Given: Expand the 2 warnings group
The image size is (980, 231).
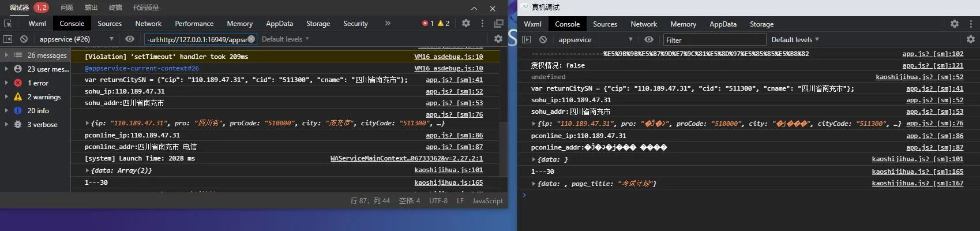Looking at the screenshot, I should [36, 96].
